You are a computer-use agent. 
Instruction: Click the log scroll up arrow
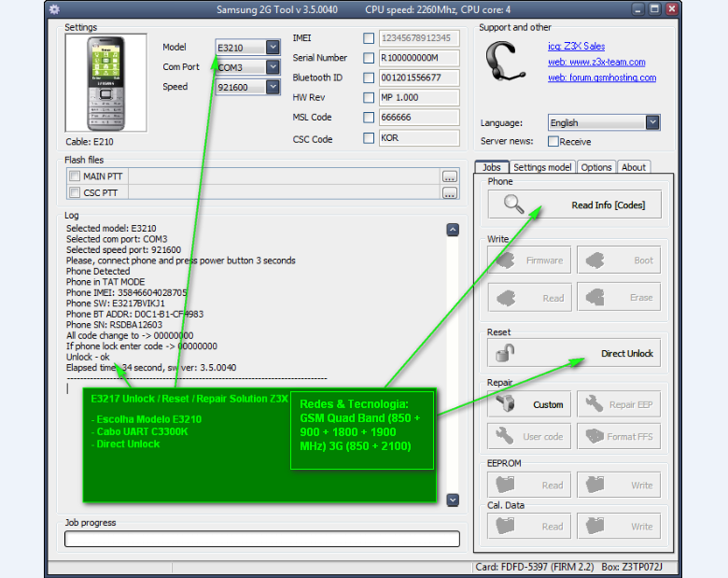(453, 230)
